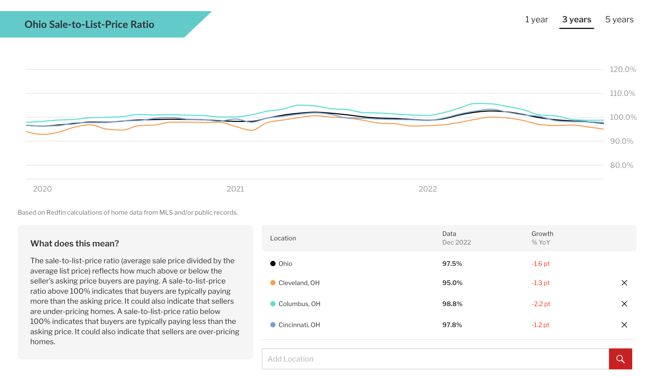Select the Cleveland, OH row label

pyautogui.click(x=299, y=283)
